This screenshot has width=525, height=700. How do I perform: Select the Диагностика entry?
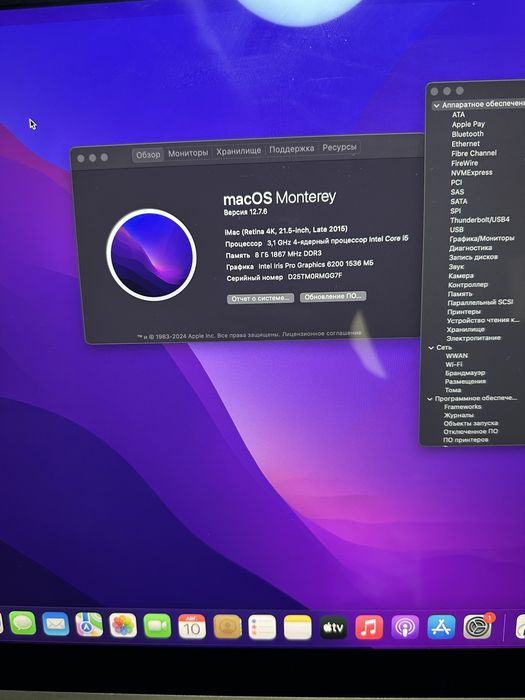point(471,248)
